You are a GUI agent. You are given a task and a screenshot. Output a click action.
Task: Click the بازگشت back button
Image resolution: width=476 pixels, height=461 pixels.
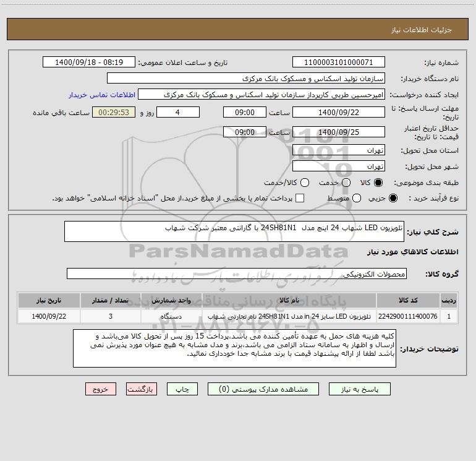(x=142, y=389)
